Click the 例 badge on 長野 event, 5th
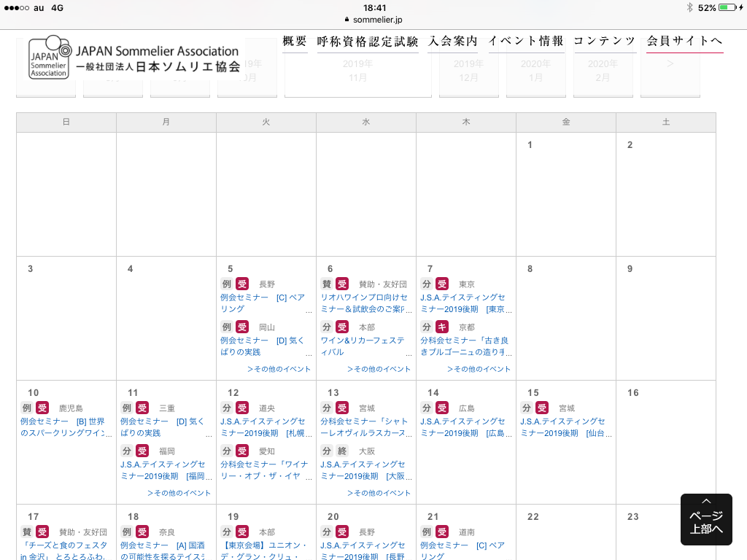747x560 pixels. coord(227,284)
